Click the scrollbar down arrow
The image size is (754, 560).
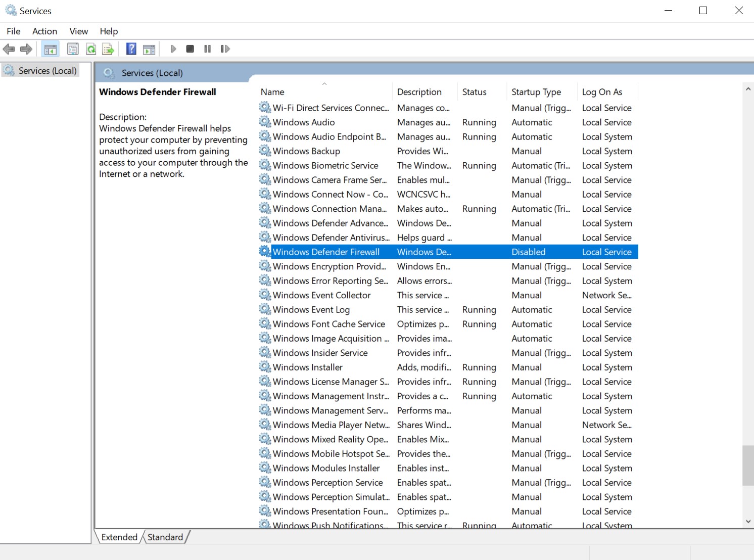click(748, 522)
